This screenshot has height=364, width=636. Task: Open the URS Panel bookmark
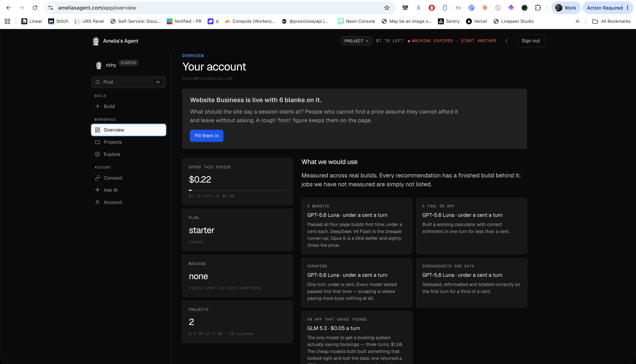[89, 21]
